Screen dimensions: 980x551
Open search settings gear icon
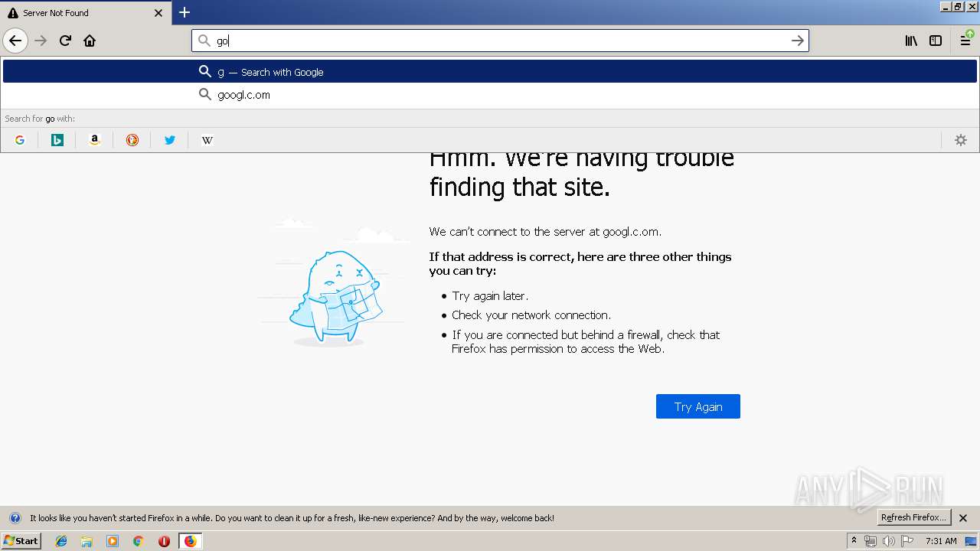[x=961, y=140]
